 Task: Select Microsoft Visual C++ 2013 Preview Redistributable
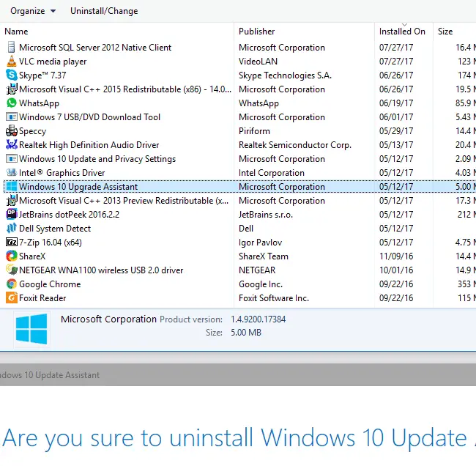pyautogui.click(x=124, y=201)
